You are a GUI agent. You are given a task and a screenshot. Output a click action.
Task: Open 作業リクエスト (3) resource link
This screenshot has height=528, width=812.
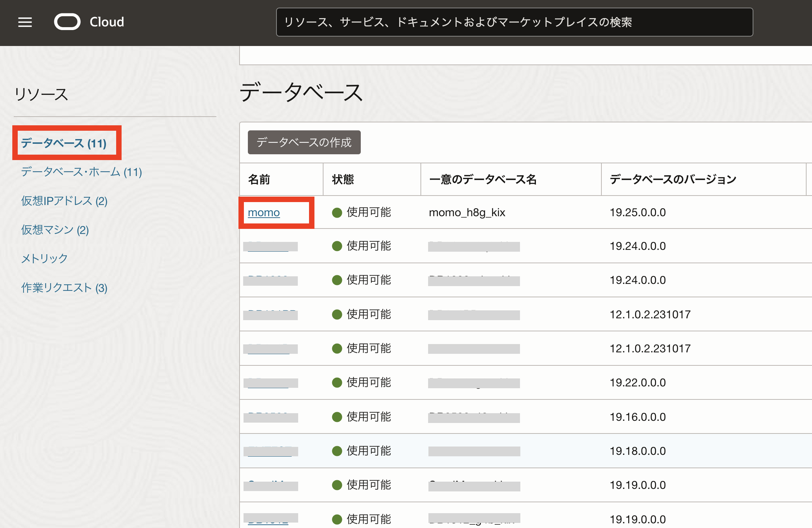point(64,288)
